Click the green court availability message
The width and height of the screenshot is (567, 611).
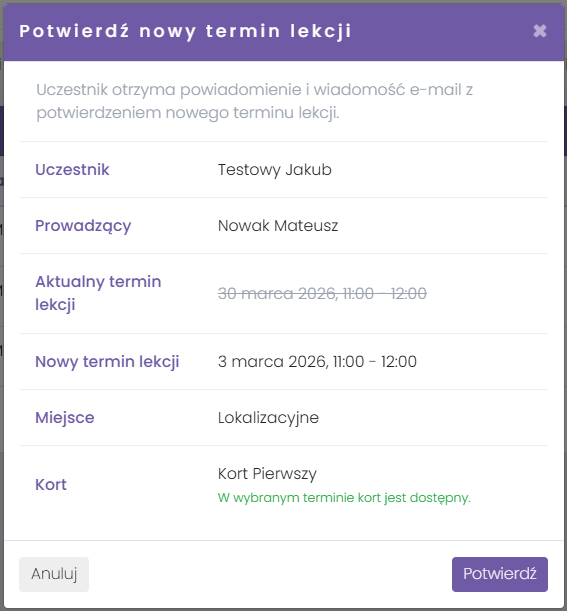click(344, 498)
